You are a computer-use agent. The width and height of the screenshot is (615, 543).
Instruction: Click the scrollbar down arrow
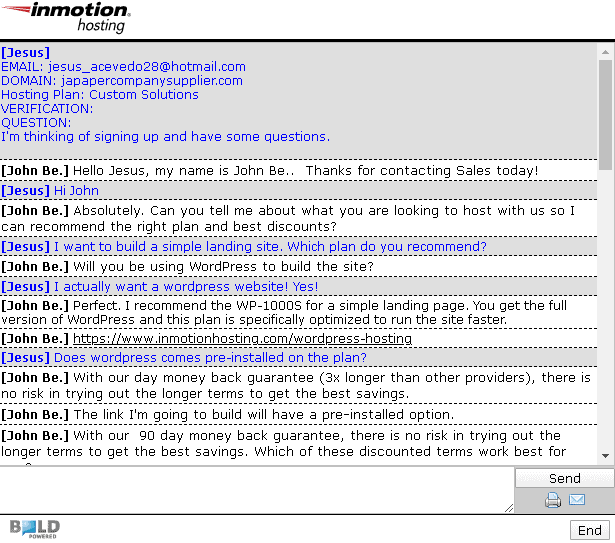pyautogui.click(x=605, y=456)
